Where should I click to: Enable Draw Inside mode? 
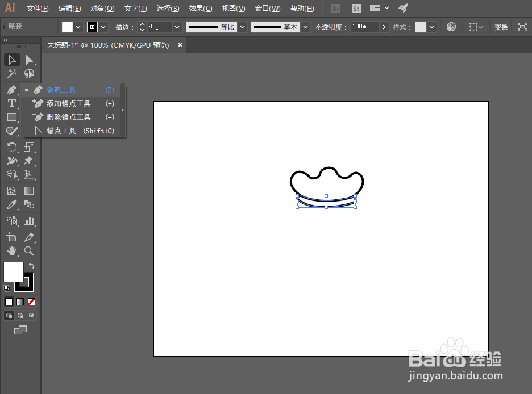32,316
